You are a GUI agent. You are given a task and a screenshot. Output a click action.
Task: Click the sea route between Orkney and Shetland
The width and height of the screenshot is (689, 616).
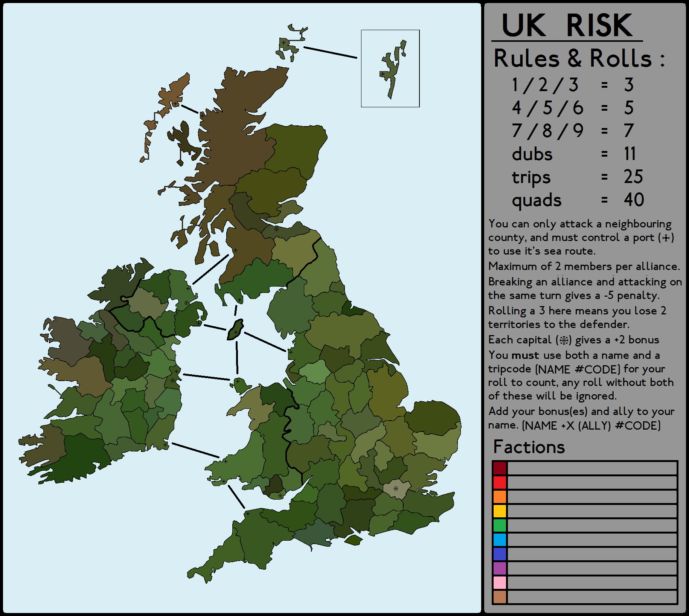point(330,52)
